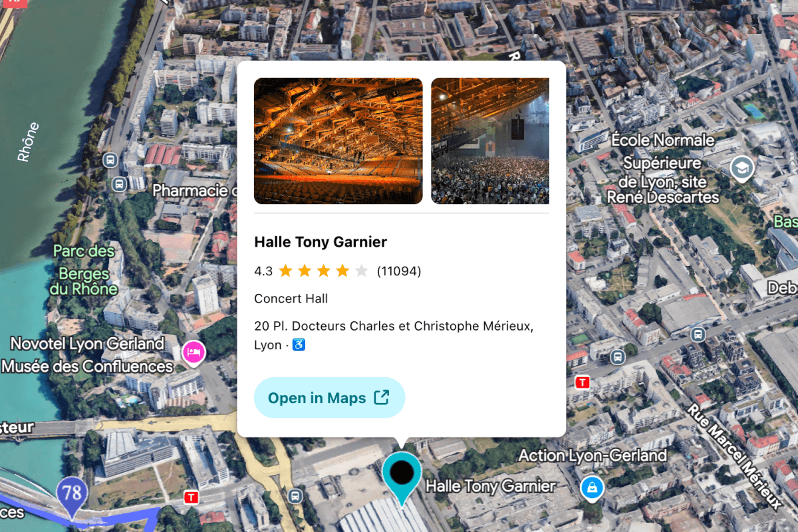Viewport: 798px width, 532px height.
Task: Select the uppermost bus stop icon beside the Rhône
Action: 111,160
